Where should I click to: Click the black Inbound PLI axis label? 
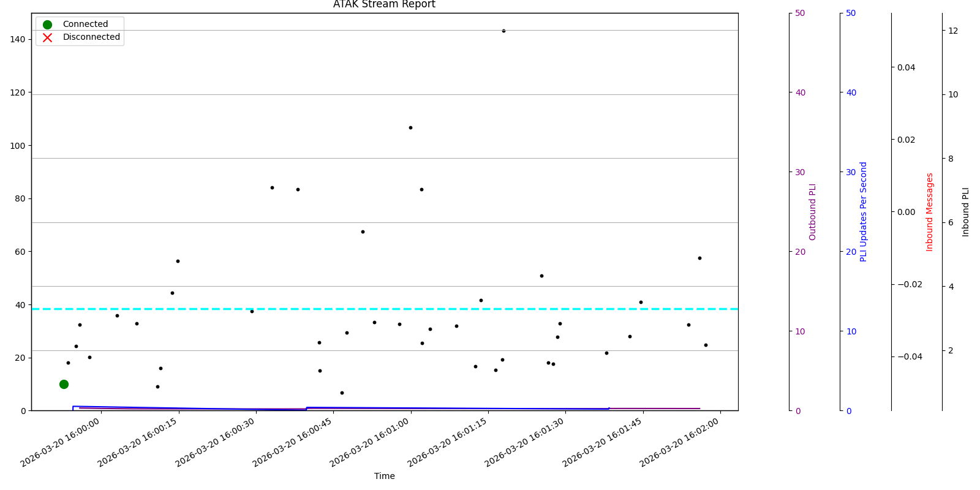(x=966, y=211)
